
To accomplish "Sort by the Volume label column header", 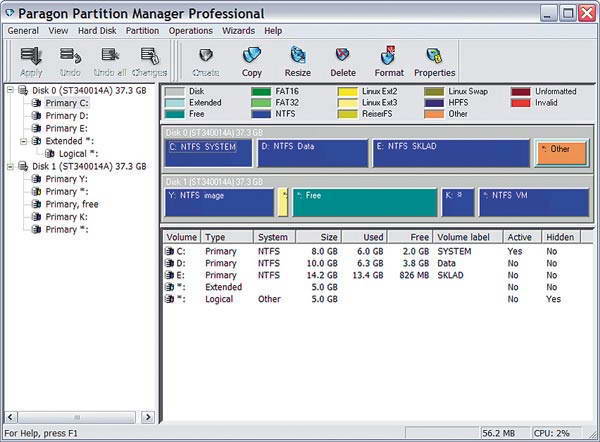I will (x=468, y=237).
